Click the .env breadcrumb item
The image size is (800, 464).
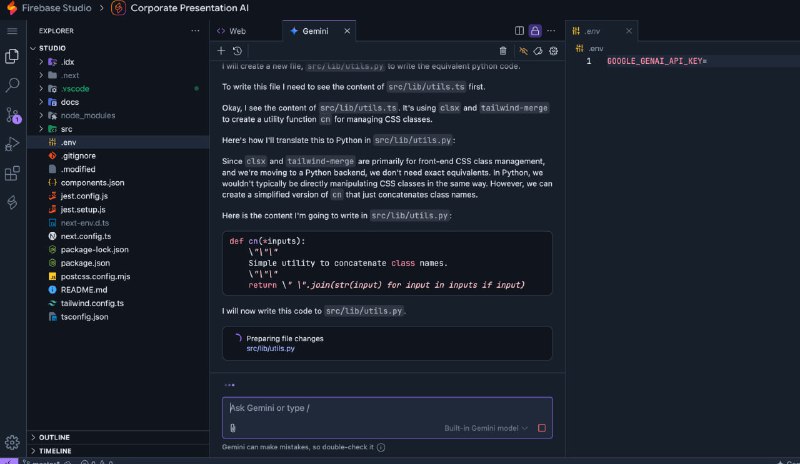(590, 48)
